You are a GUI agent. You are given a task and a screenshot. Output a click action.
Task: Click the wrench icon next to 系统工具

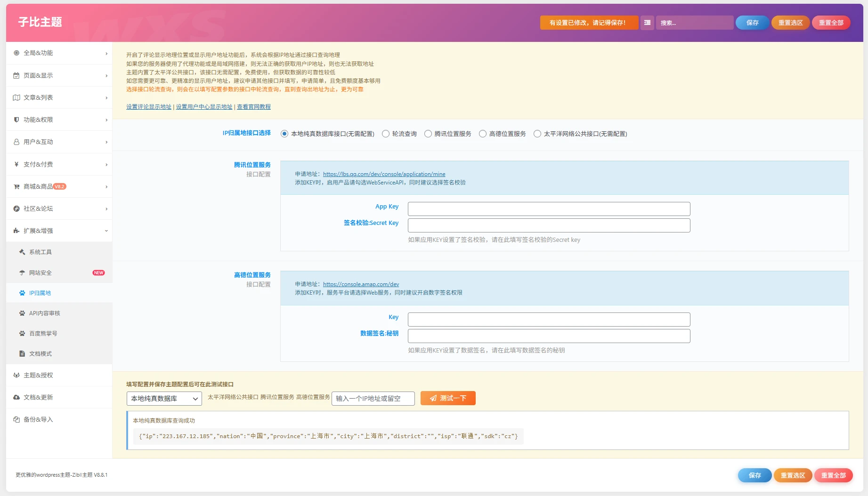22,252
